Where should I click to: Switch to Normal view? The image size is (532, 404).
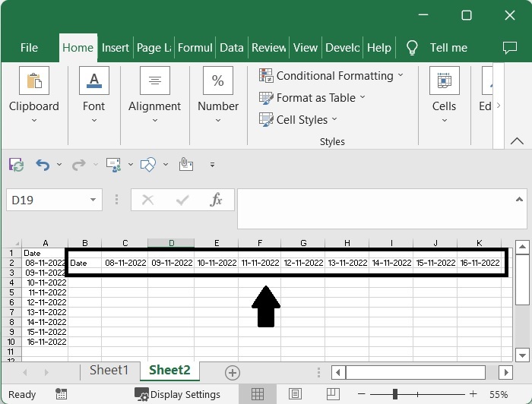click(x=257, y=394)
